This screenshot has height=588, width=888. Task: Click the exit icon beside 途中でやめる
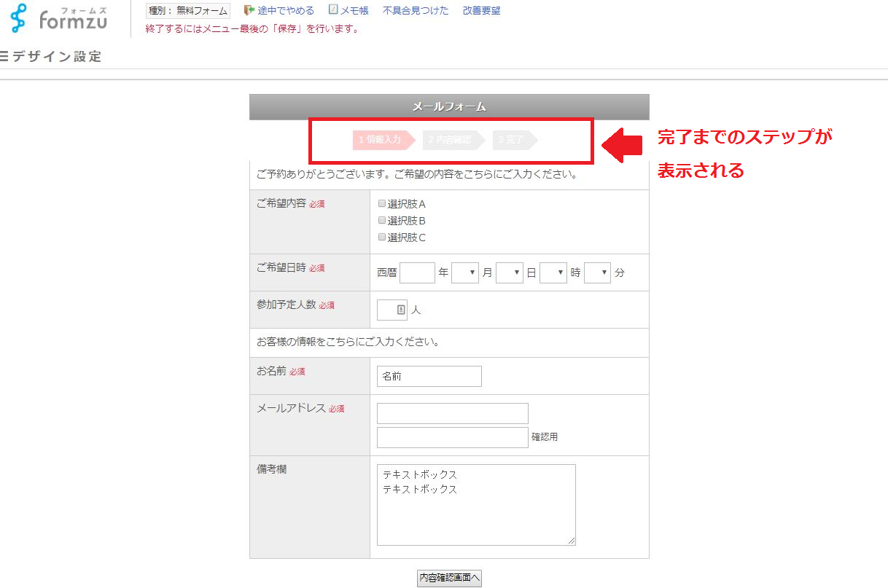click(x=249, y=10)
